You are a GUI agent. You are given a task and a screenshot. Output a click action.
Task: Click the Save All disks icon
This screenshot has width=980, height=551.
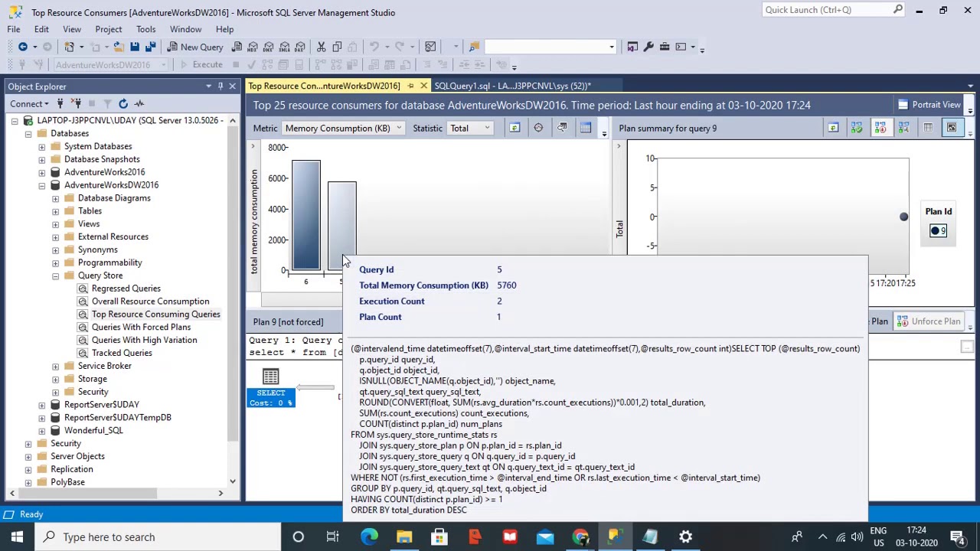point(150,47)
